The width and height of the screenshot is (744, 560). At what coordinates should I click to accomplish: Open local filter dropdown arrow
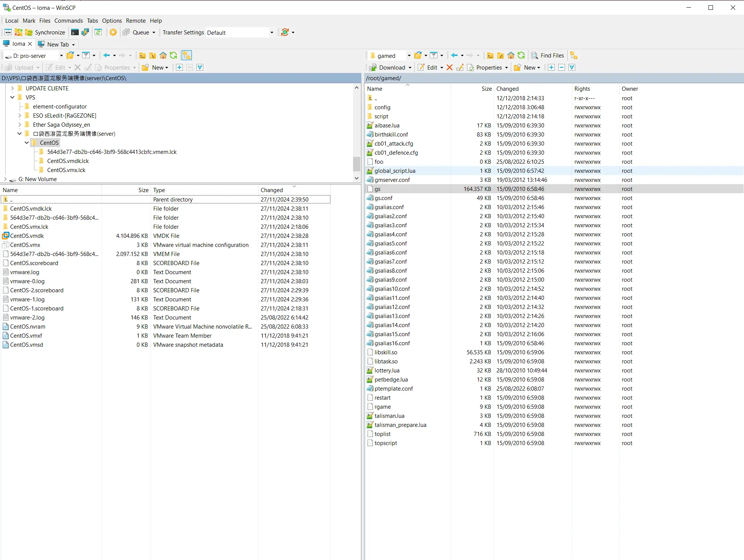tap(94, 56)
